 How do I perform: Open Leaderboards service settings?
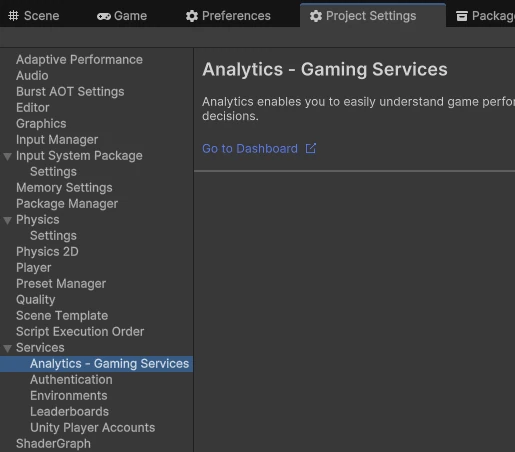tap(69, 412)
